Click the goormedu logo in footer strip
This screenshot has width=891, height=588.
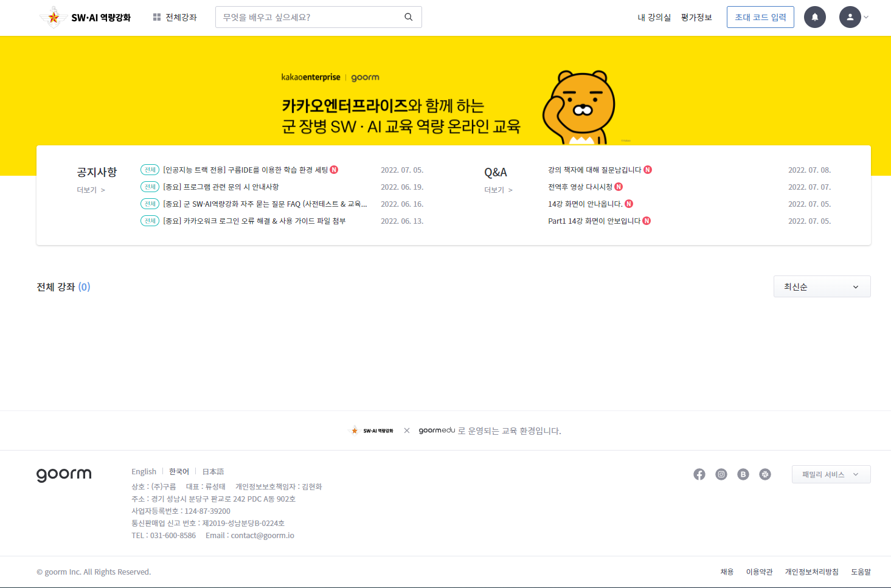point(437,431)
